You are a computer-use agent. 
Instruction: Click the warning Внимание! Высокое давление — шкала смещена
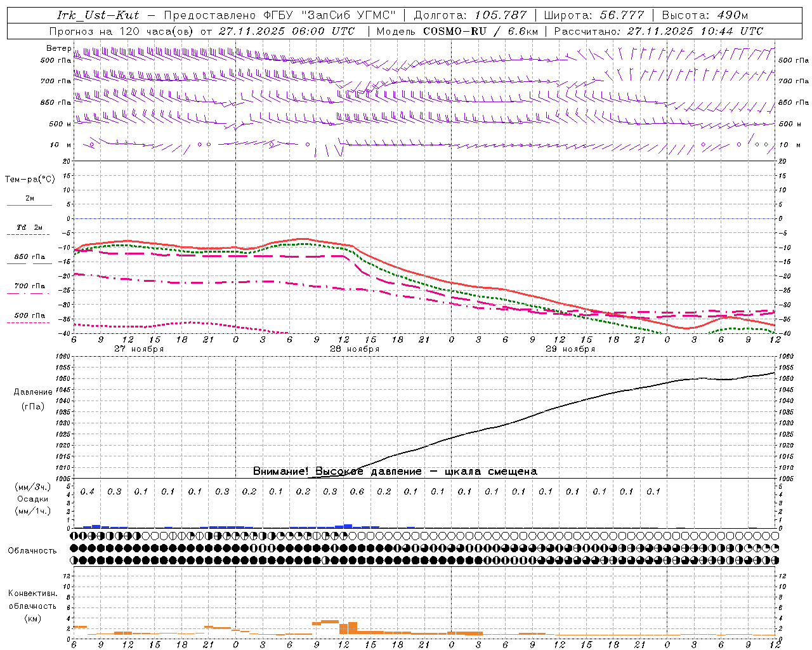[x=395, y=472]
